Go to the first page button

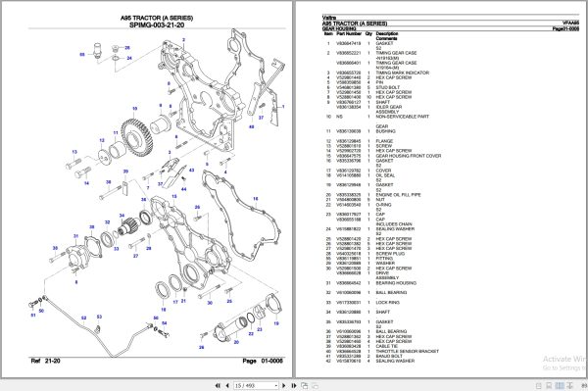(x=218, y=385)
